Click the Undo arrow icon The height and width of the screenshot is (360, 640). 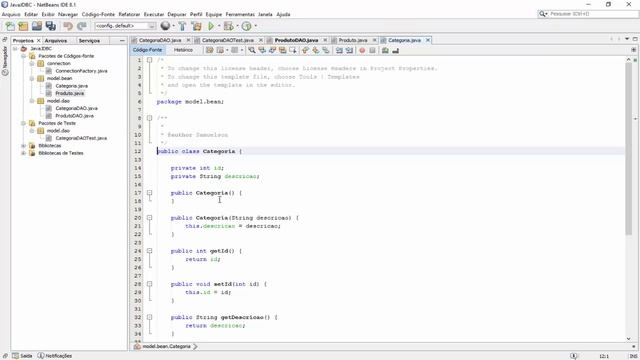68,26
